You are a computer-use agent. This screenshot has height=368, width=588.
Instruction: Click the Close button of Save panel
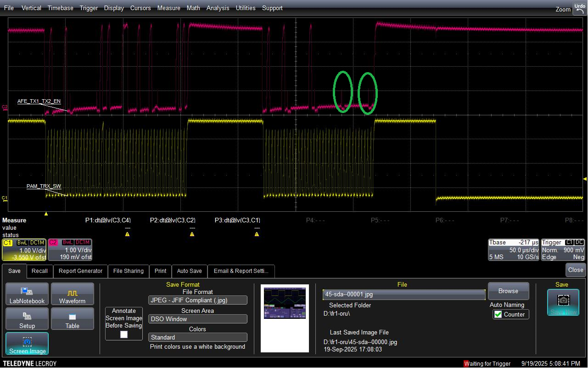point(576,270)
